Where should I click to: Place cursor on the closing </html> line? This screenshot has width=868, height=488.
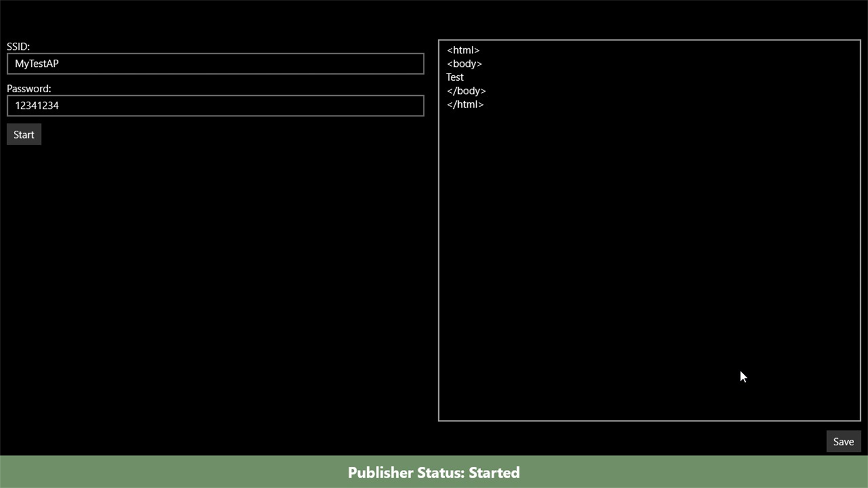[465, 104]
